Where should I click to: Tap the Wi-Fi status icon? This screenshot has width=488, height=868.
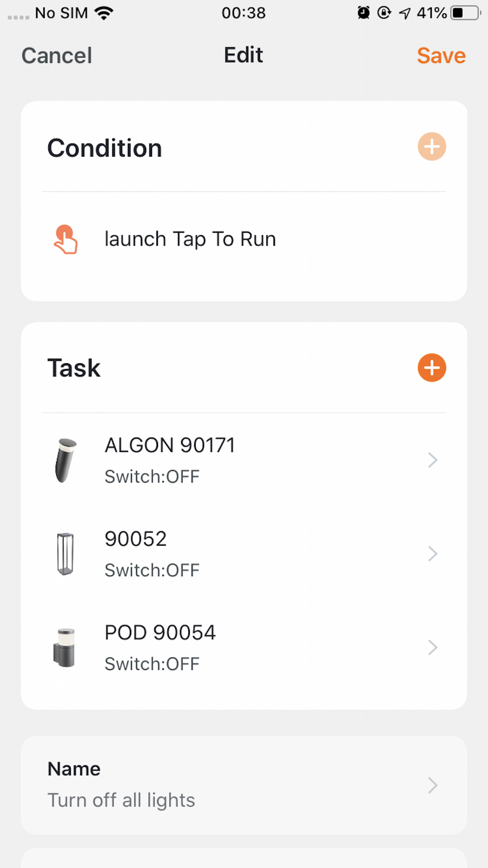103,13
